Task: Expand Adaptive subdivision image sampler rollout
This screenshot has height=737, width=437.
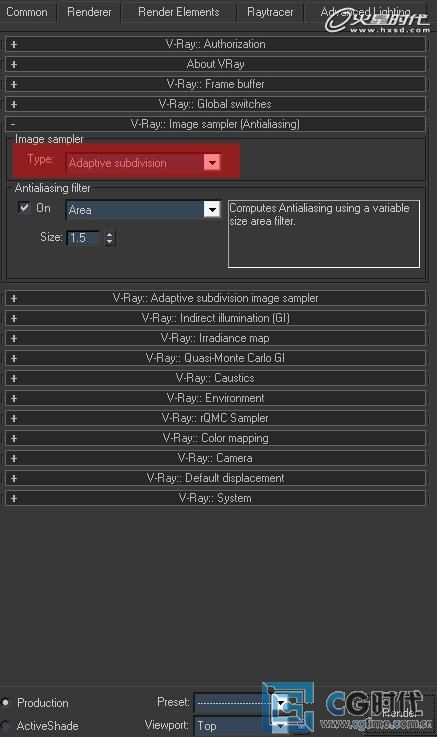Action: [216, 298]
